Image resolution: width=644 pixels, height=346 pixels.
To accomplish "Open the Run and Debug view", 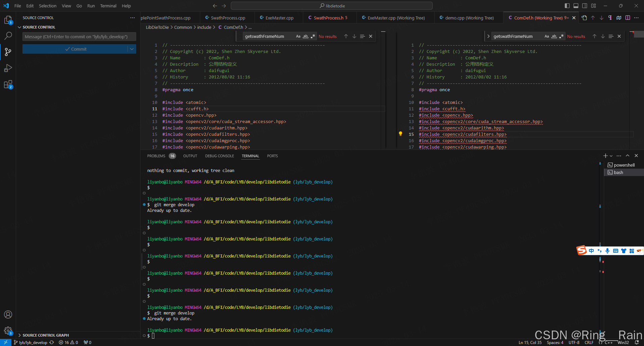I will point(8,68).
